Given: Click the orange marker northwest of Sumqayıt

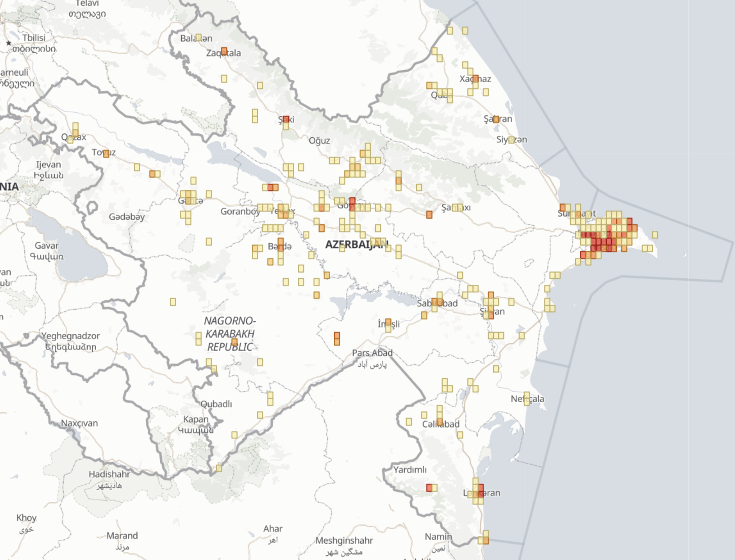Looking at the screenshot, I should click(x=562, y=207).
